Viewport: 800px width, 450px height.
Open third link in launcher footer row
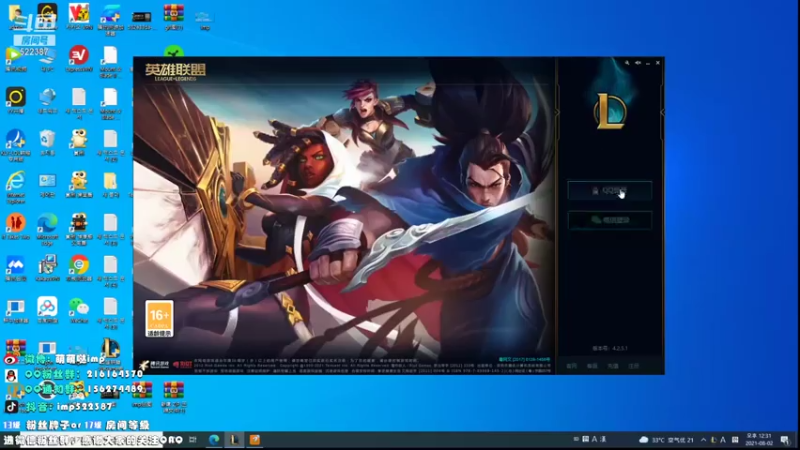click(613, 366)
